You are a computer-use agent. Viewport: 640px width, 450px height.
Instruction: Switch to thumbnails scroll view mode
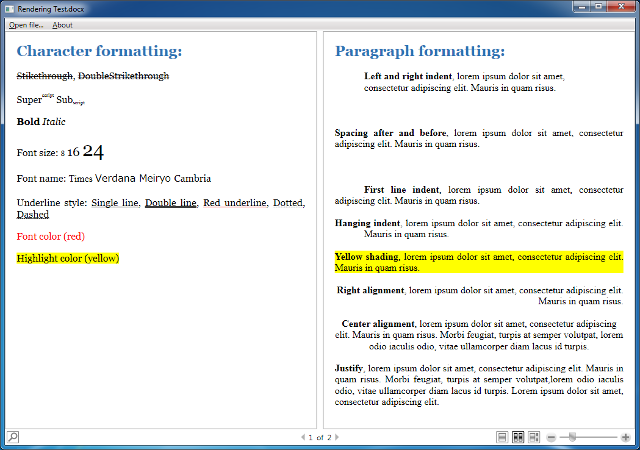[x=534, y=437]
